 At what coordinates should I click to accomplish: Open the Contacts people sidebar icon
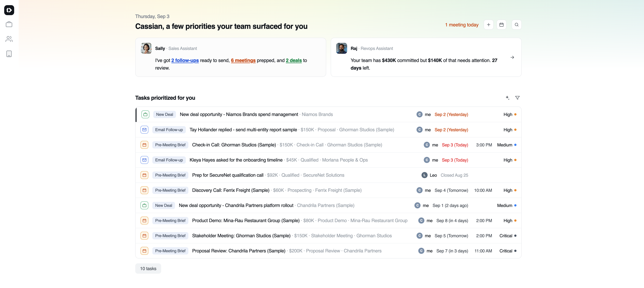point(9,39)
